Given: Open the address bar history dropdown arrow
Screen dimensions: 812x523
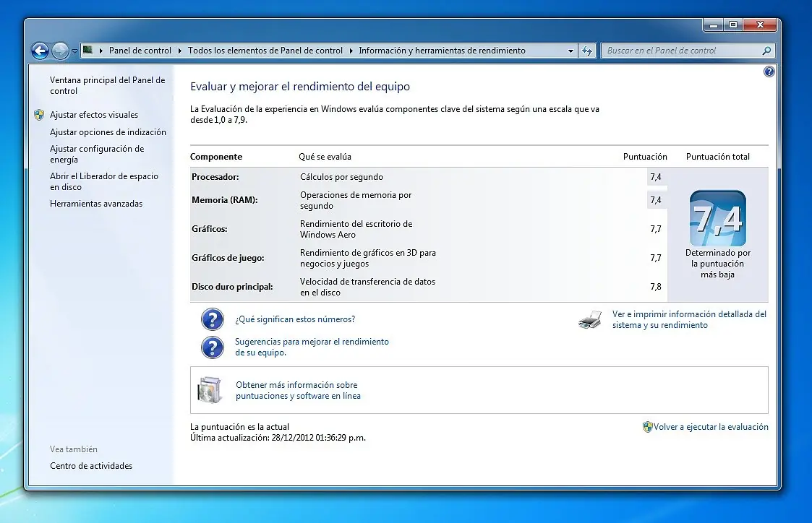Looking at the screenshot, I should coord(570,51).
